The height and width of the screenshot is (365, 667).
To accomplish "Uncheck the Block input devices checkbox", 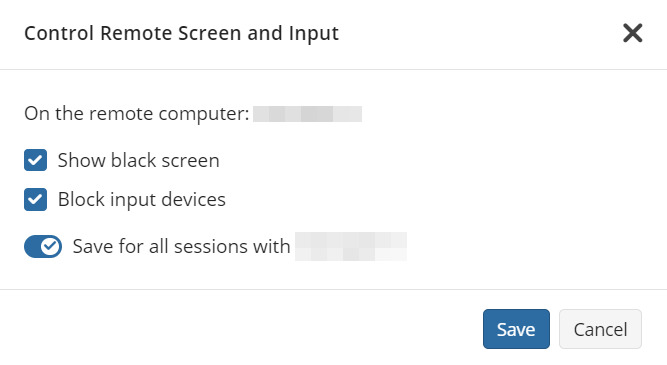I will point(35,199).
